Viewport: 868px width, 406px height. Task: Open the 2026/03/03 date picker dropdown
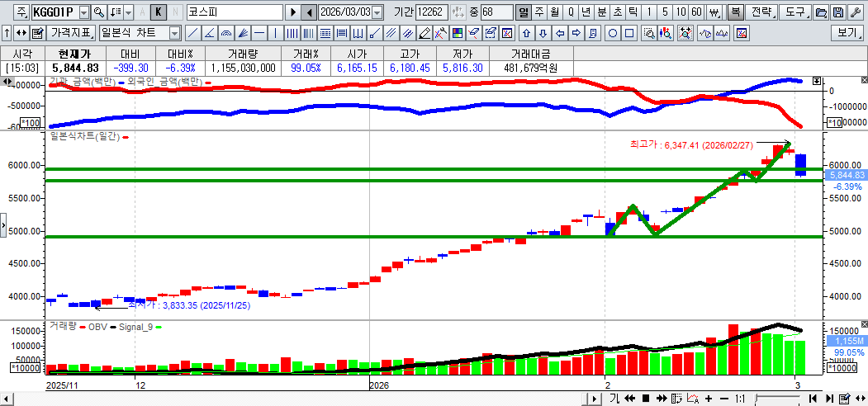point(377,13)
